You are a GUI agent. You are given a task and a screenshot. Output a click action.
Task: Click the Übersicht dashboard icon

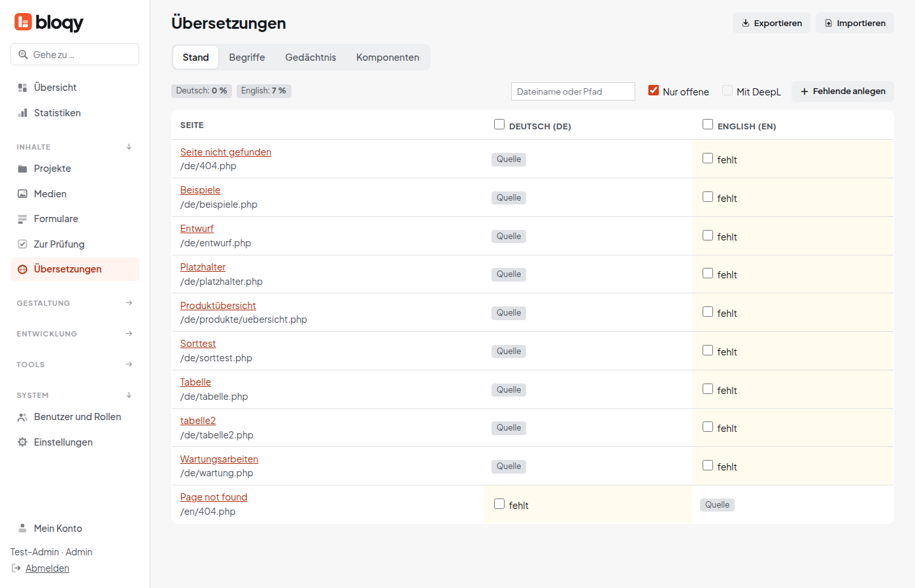click(x=22, y=88)
